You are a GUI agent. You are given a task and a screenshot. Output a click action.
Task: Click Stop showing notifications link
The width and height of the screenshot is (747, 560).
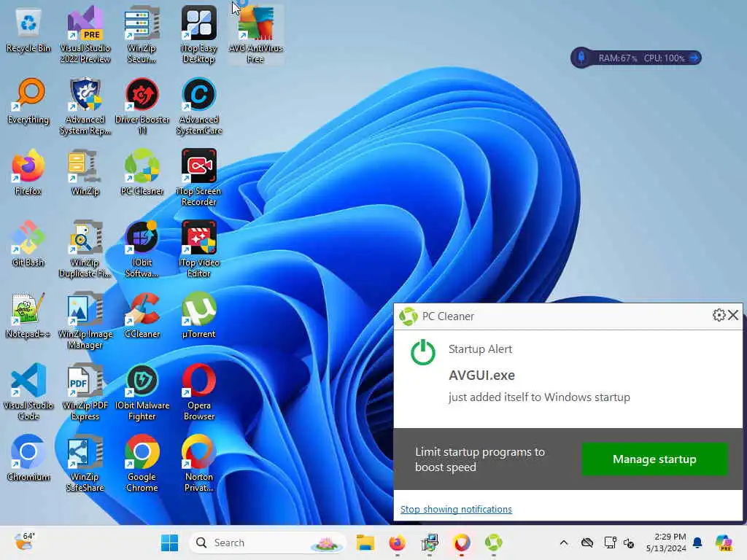(456, 509)
